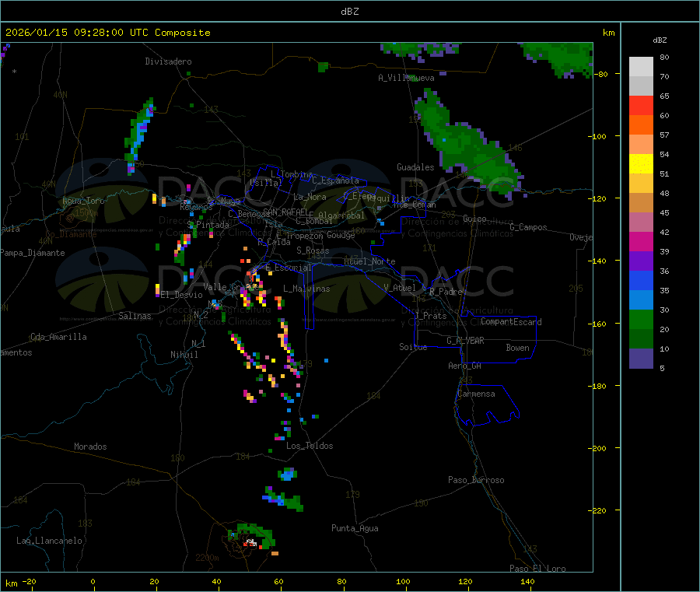The image size is (700, 592).
Task: Click the 'Los_Toldos' map label
Action: click(x=310, y=446)
